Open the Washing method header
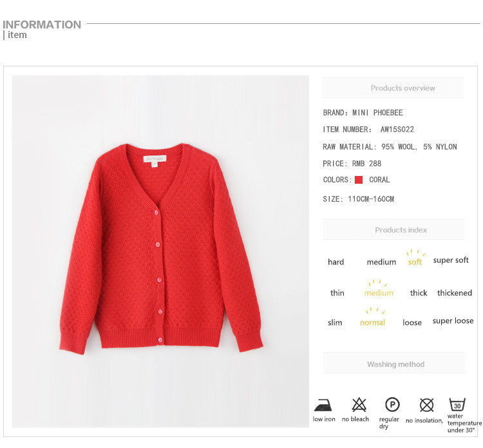The width and height of the screenshot is (483, 448). click(394, 363)
